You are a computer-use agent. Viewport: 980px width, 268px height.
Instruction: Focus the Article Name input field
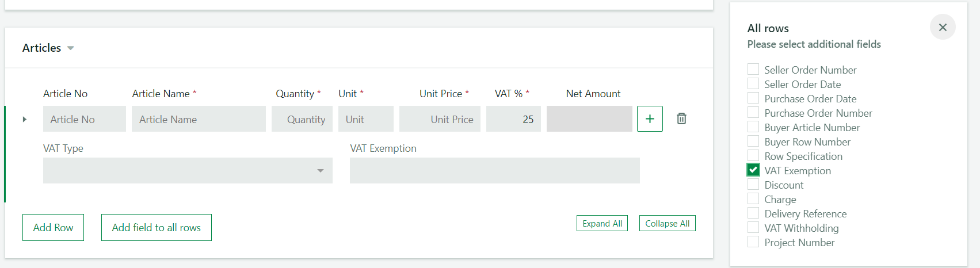point(199,118)
